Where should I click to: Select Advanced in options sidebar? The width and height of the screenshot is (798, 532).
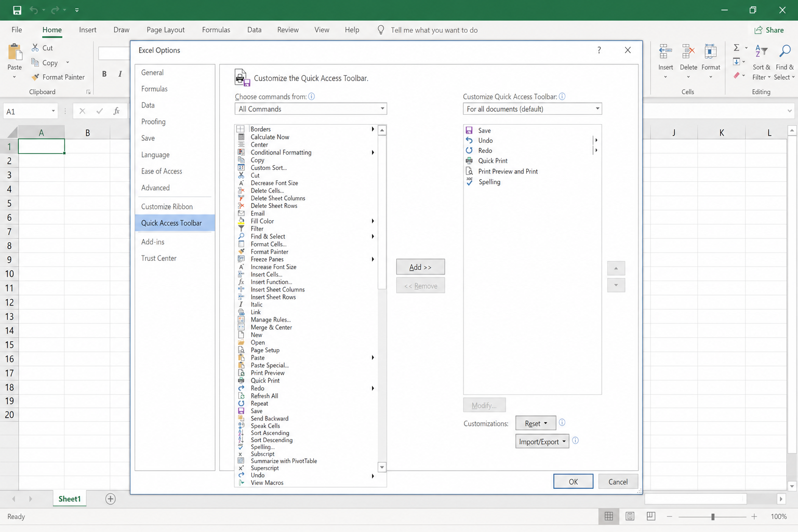point(175,188)
